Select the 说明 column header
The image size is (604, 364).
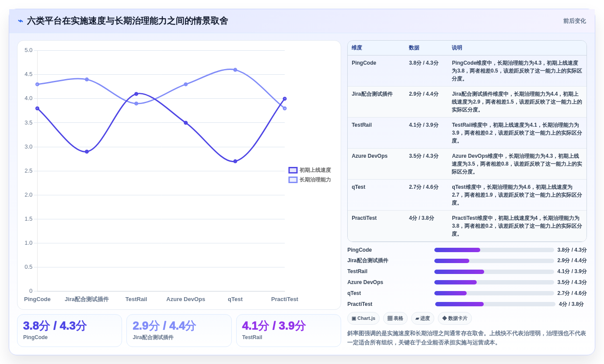[x=457, y=48]
